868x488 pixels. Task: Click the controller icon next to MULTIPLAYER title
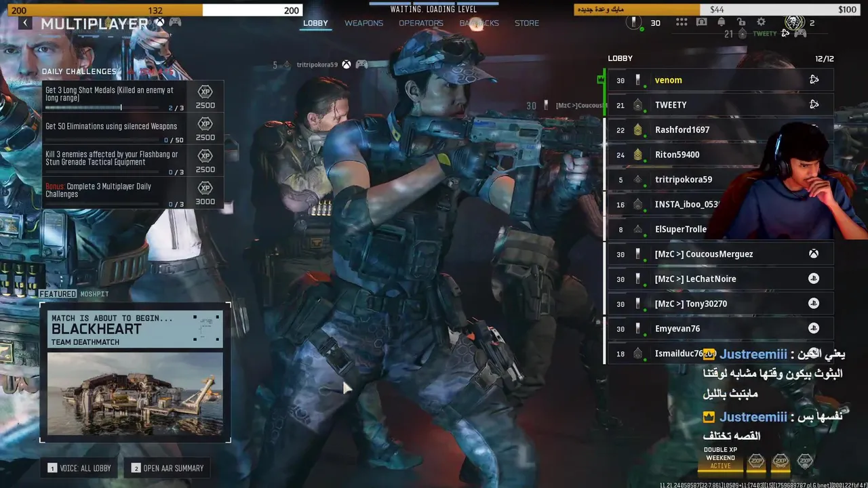[175, 23]
